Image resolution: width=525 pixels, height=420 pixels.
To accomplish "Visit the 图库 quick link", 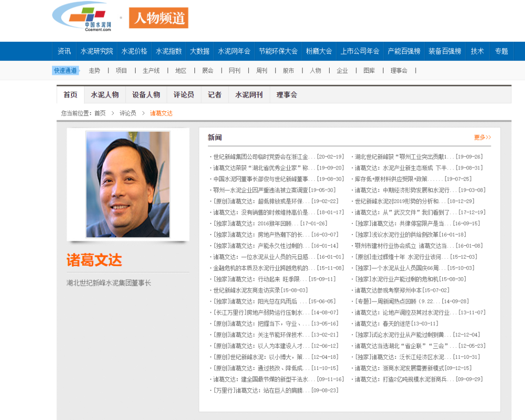I will pyautogui.click(x=369, y=70).
